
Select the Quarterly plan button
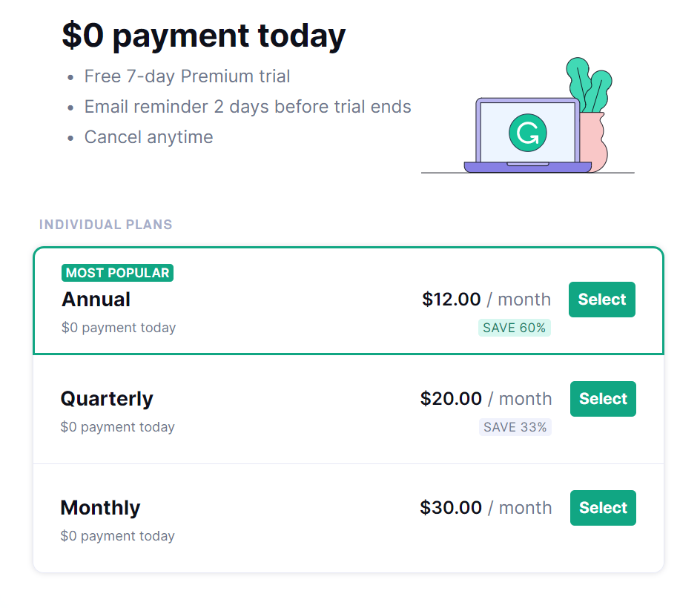[603, 399]
